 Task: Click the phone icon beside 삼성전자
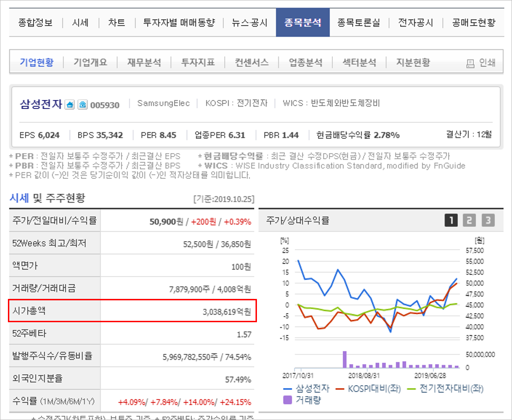82,105
